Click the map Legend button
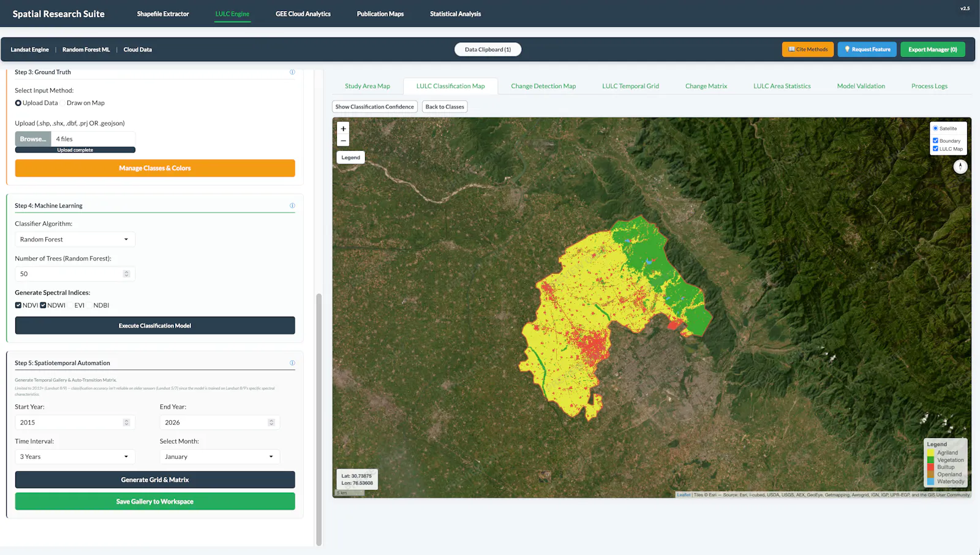 351,157
